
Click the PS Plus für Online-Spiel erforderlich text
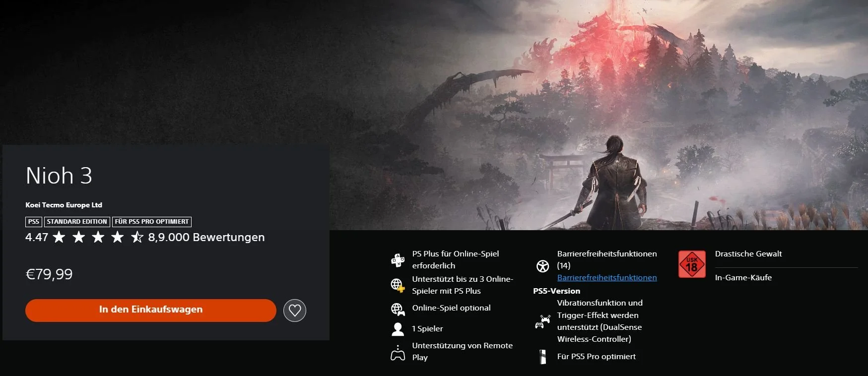(455, 259)
